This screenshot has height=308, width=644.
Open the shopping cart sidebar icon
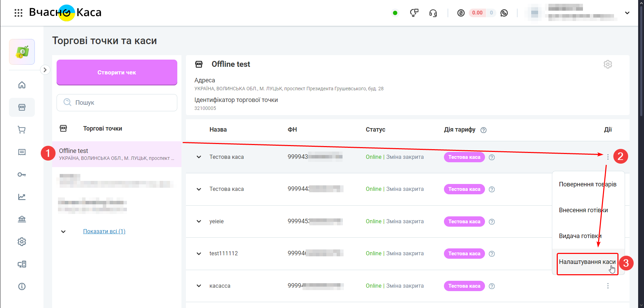[22, 130]
